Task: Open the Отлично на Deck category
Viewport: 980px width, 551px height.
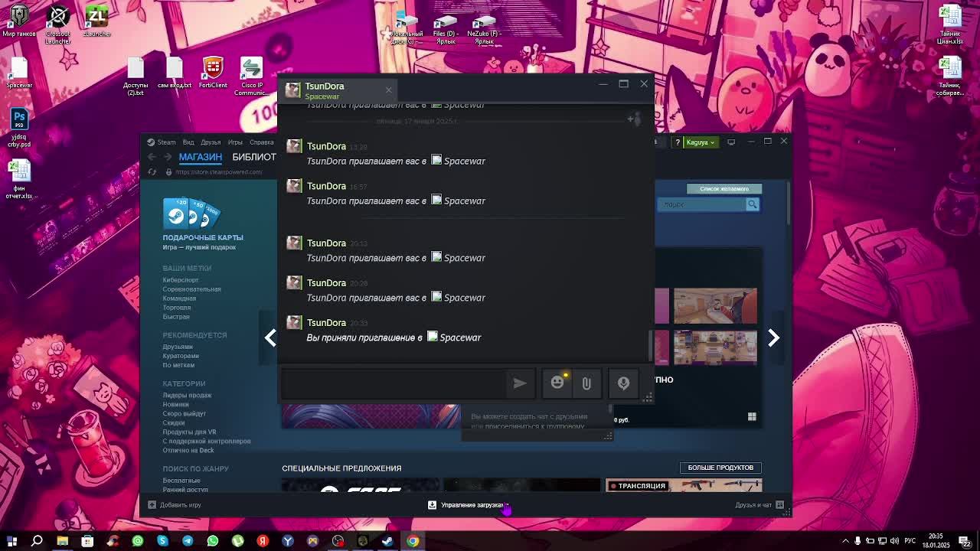Action: [x=188, y=450]
